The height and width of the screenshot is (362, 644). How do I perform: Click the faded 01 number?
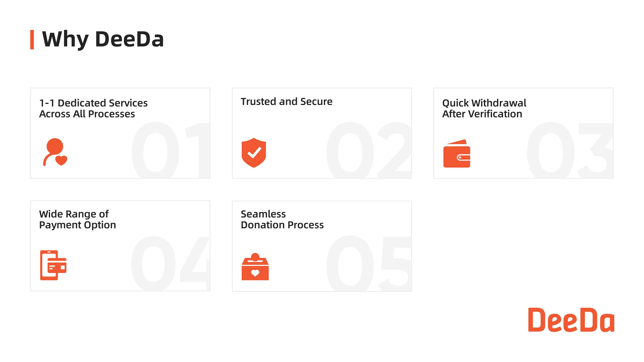[171, 150]
